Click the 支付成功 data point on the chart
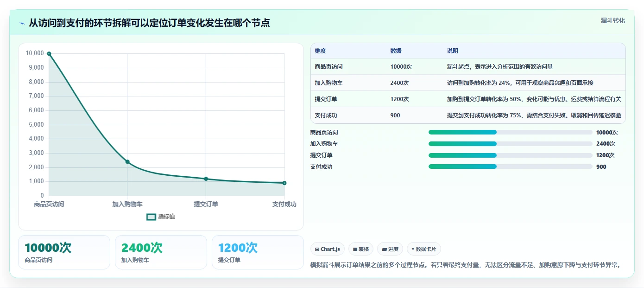 point(284,183)
